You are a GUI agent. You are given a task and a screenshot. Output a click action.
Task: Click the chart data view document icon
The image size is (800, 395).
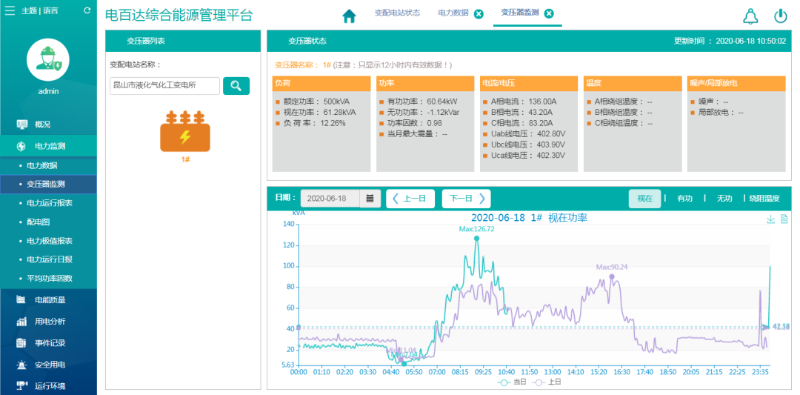[x=784, y=219]
